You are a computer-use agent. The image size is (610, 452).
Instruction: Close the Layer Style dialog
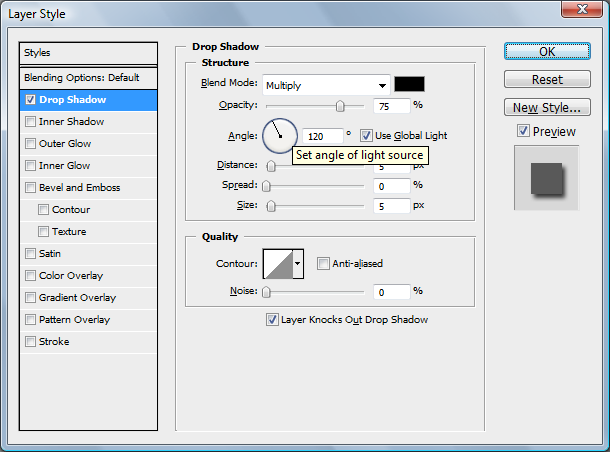click(582, 9)
